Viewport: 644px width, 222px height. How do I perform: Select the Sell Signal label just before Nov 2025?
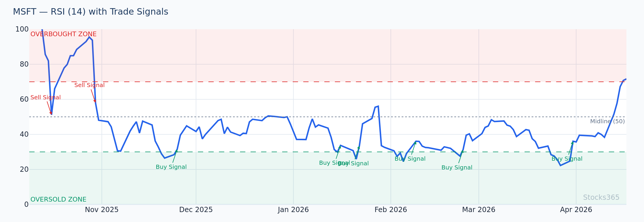click(89, 86)
